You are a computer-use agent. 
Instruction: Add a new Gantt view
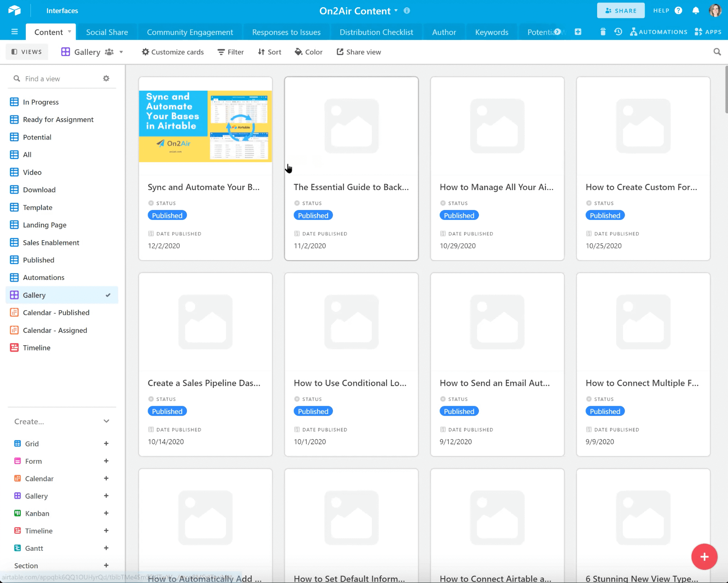point(106,548)
